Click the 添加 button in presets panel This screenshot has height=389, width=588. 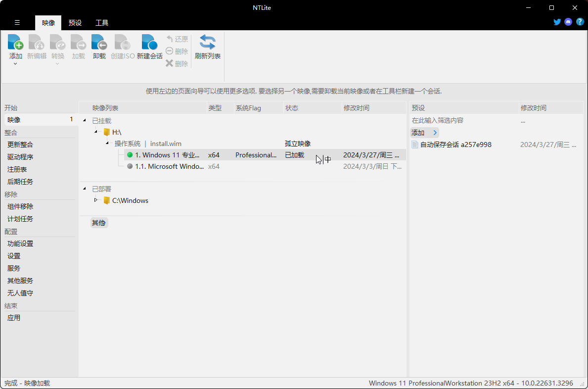tap(424, 133)
